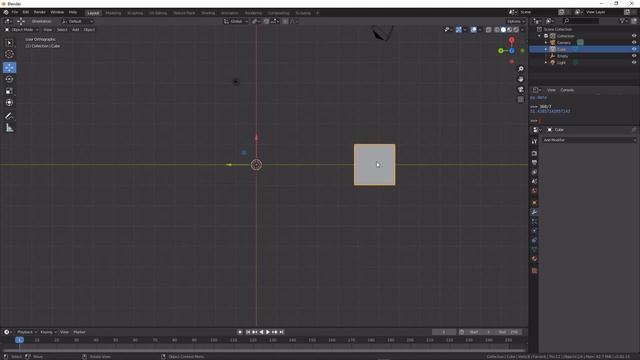Click the outliner search field
Screen dimensions: 640x360
coord(581,21)
